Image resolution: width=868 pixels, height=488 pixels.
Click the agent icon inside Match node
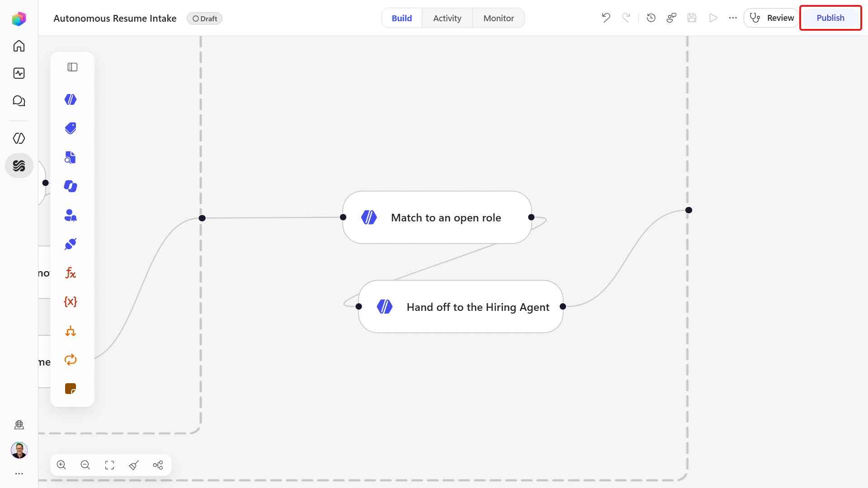click(x=369, y=217)
